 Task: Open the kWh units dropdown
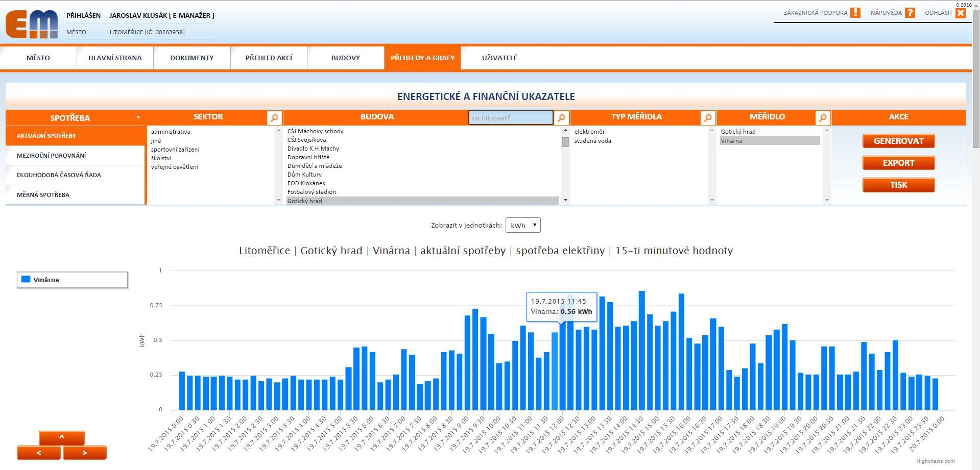click(523, 225)
